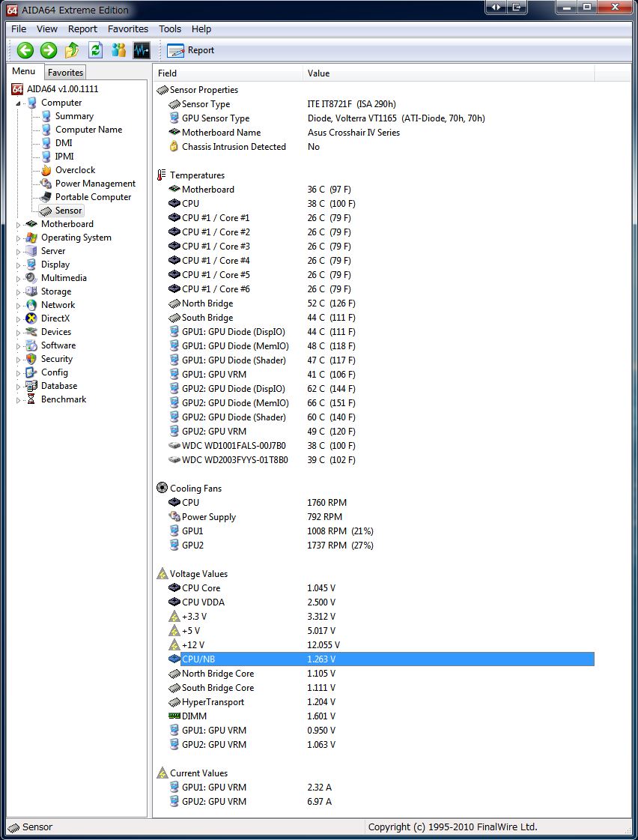Viewport: 638px width, 840px height.
Task: Expand the Operating System tree node
Action: click(x=18, y=238)
